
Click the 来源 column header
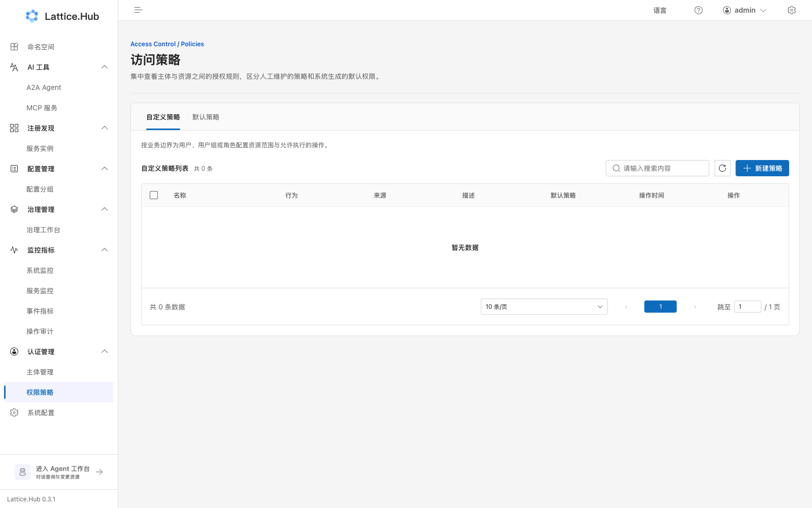click(x=380, y=196)
